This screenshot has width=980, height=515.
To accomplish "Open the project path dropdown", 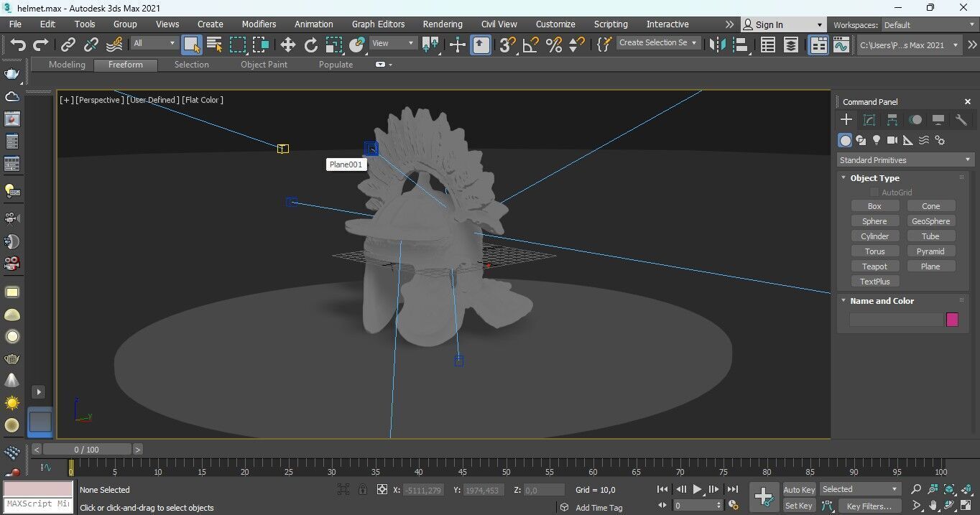I will [910, 45].
